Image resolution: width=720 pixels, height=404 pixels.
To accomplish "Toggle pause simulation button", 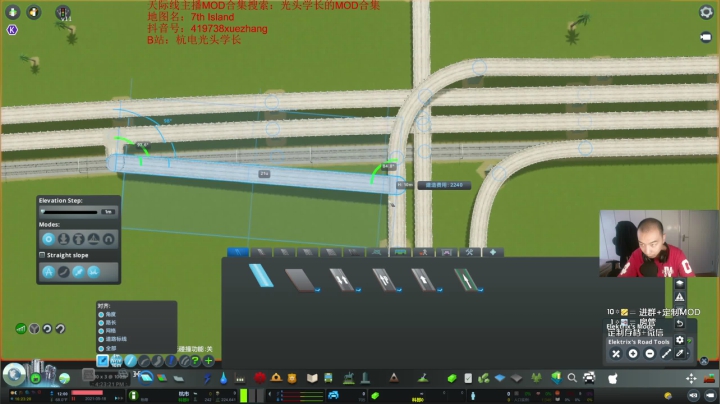I will tap(74, 399).
